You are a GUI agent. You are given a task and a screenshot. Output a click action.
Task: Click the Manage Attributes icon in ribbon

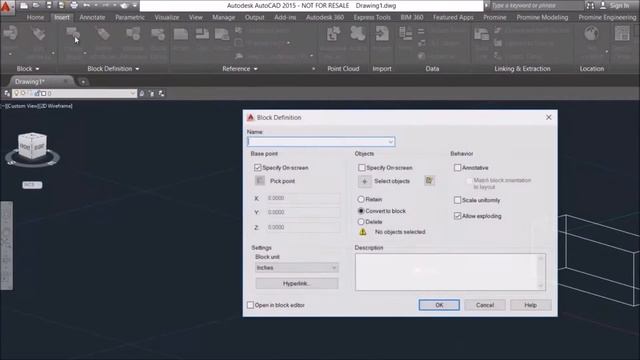(133, 34)
